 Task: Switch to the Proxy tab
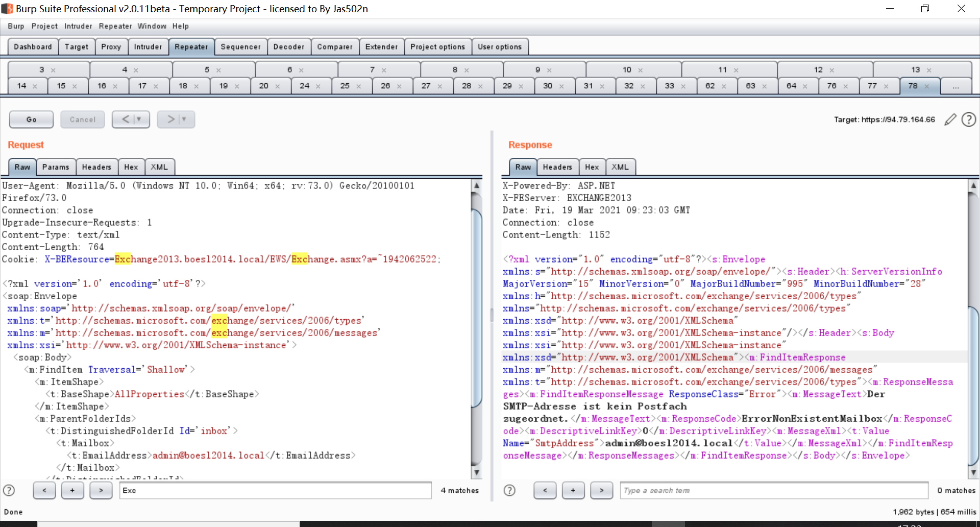pos(111,46)
